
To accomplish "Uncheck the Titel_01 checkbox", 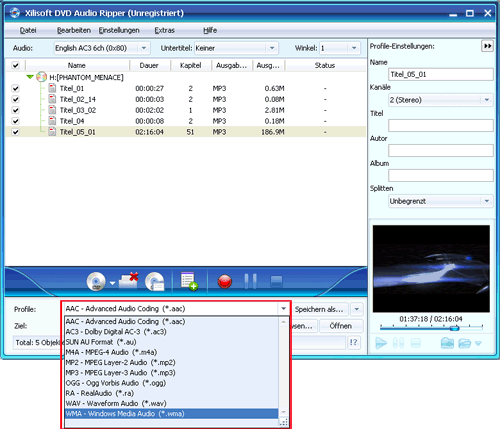I will click(15, 88).
